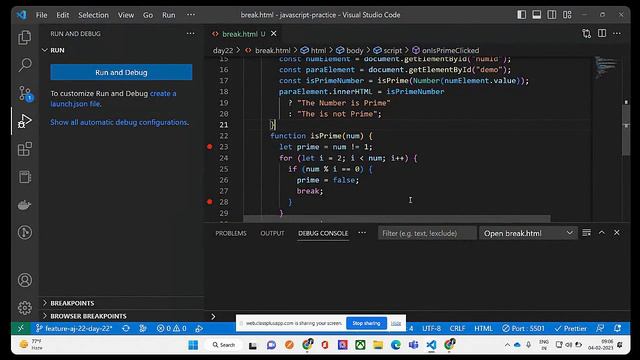
Task: Click the onIsPrimeClicked breadcrumb
Action: click(446, 51)
